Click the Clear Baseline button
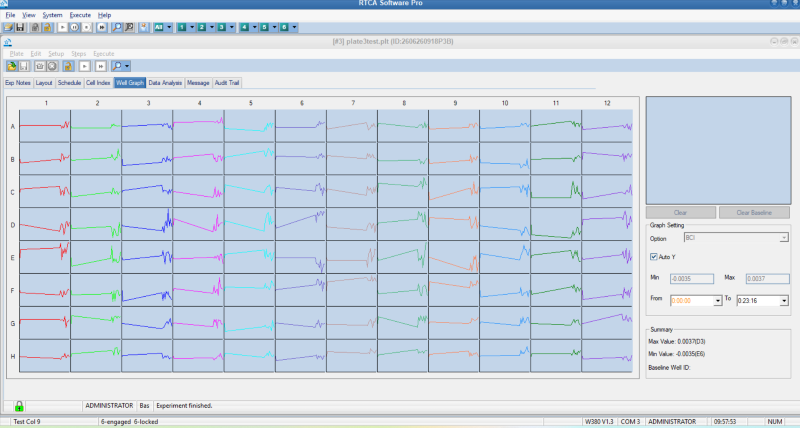The height and width of the screenshot is (428, 800). coord(754,213)
